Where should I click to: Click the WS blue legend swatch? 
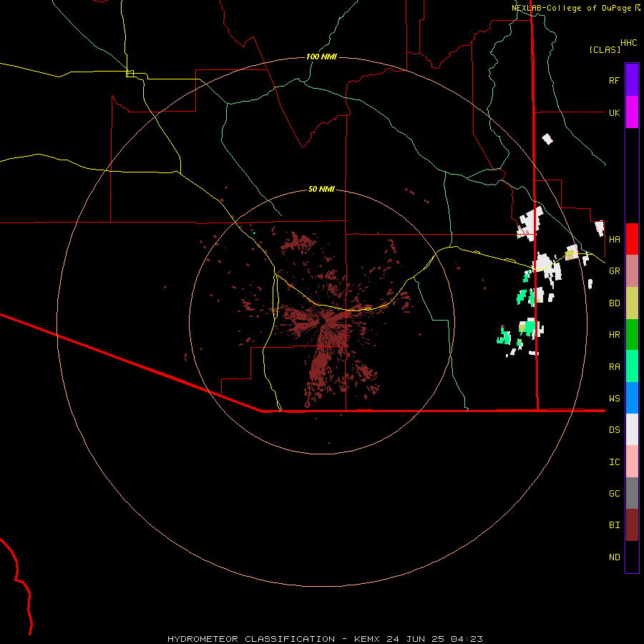632,398
